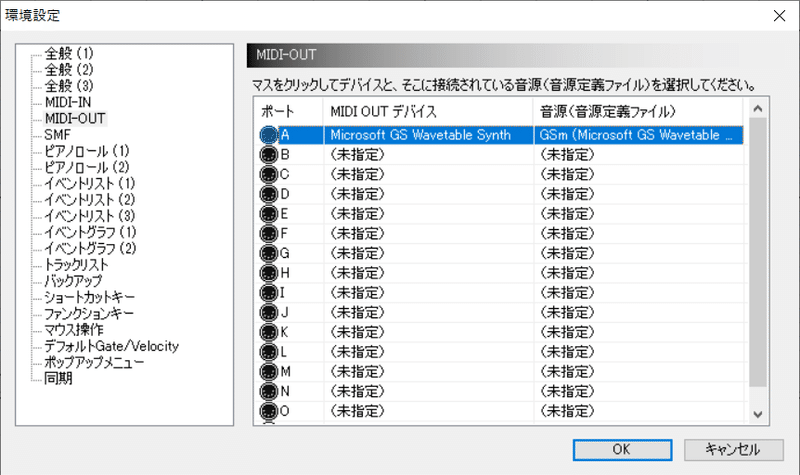This screenshot has width=800, height=475.
Task: Open イベントグラフ (2) settings
Action: (x=90, y=248)
